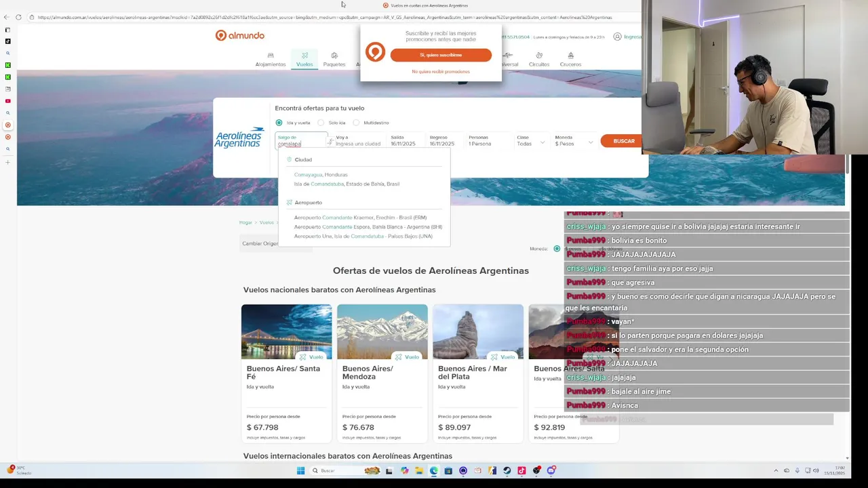Open the Circuitos navigation item
868x488 pixels.
[539, 60]
